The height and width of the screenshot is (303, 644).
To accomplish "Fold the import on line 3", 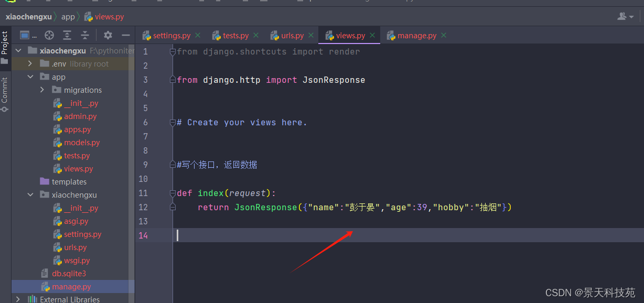I will [x=173, y=80].
